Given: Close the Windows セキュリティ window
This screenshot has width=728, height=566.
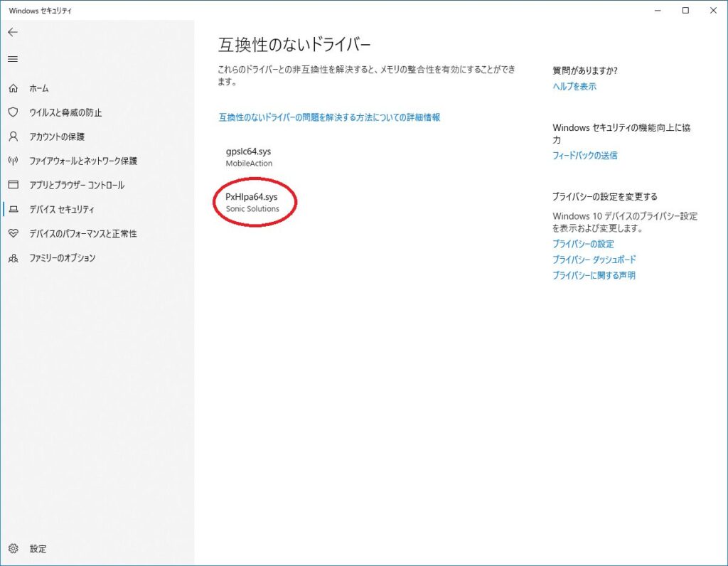Looking at the screenshot, I should pos(714,10).
